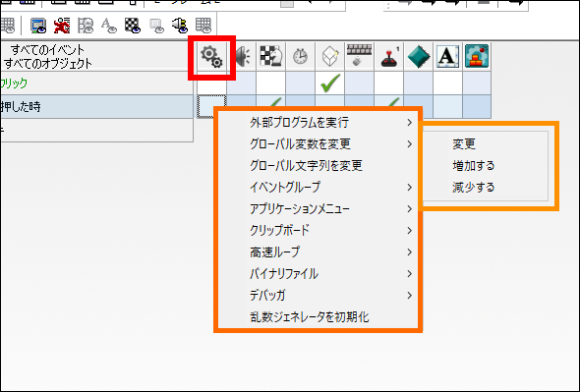Choose 増加する from the submenu
This screenshot has height=392, width=580.
tap(486, 166)
